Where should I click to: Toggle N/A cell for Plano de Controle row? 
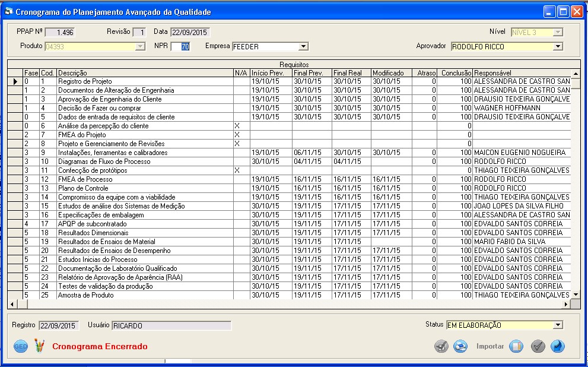241,188
